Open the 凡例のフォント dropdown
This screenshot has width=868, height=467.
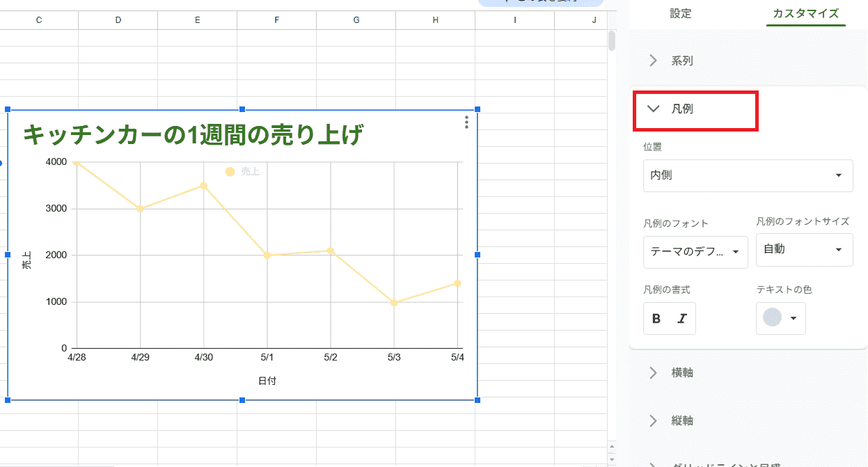[x=695, y=252]
